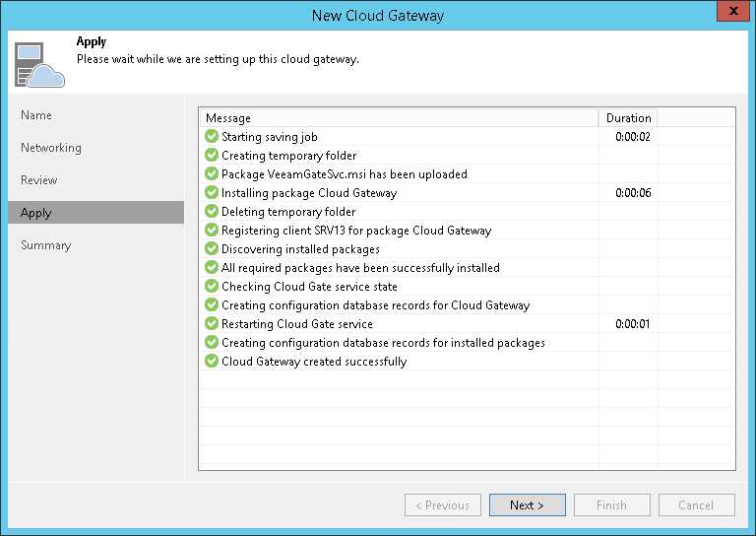Click check icon next to Installing package Cloud Gateway
This screenshot has width=756, height=536.
212,193
